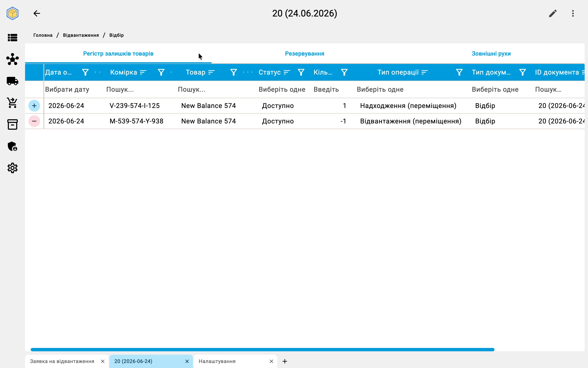Switch to the Зовнішні рухи tab
Screen dimensions: 588x368
click(491, 53)
